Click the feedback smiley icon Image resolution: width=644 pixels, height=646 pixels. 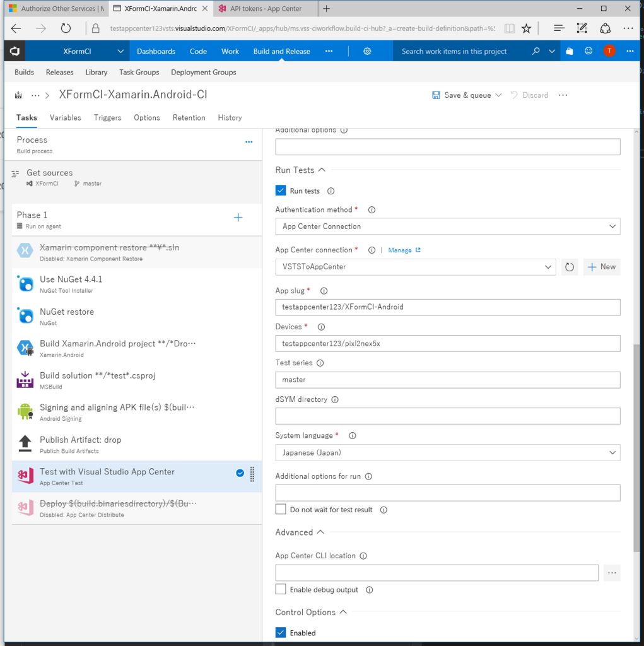coord(588,51)
